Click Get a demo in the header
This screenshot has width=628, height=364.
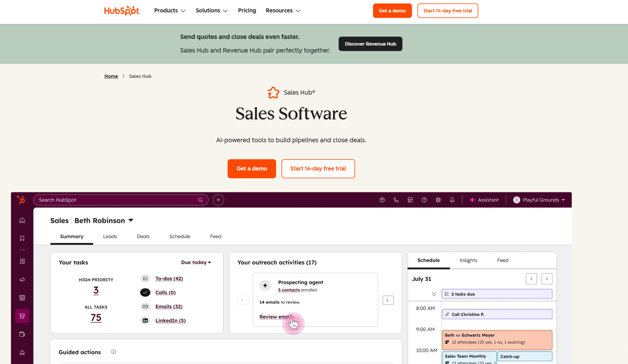(x=392, y=11)
